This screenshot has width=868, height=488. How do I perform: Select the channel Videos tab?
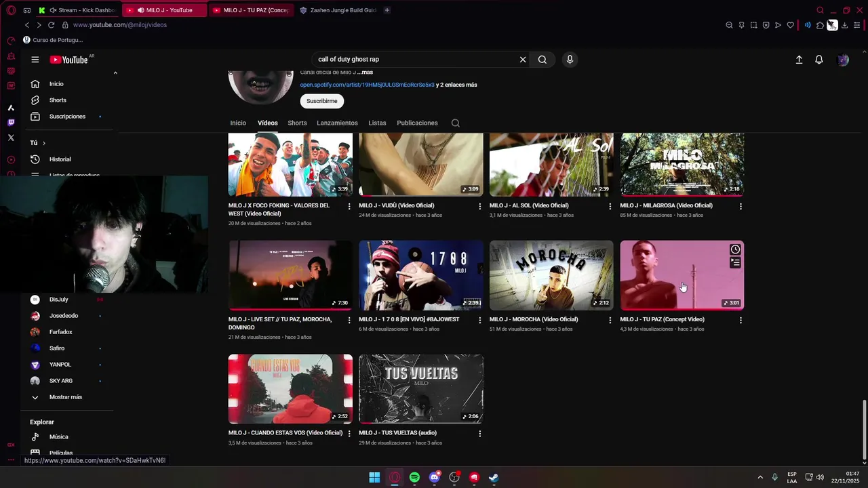click(x=268, y=123)
